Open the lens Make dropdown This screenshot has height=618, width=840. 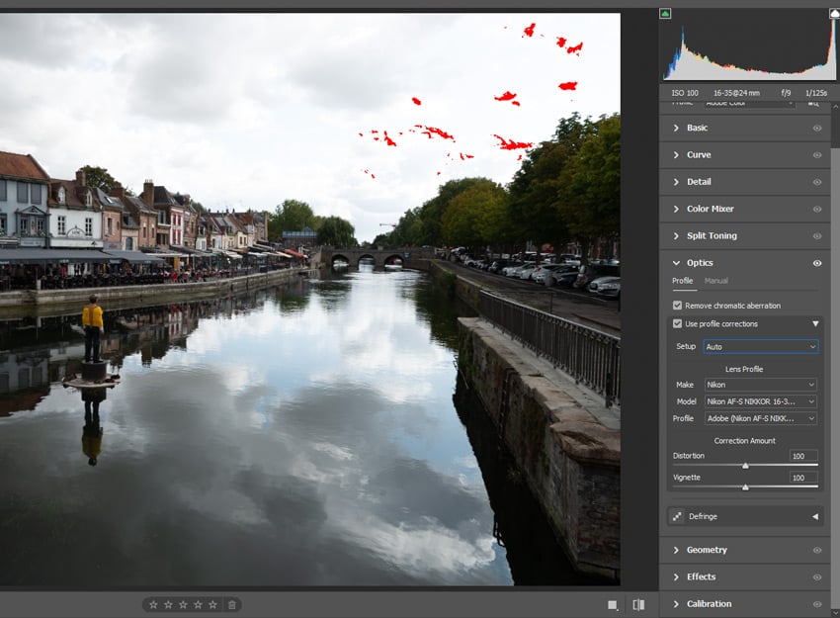(760, 385)
